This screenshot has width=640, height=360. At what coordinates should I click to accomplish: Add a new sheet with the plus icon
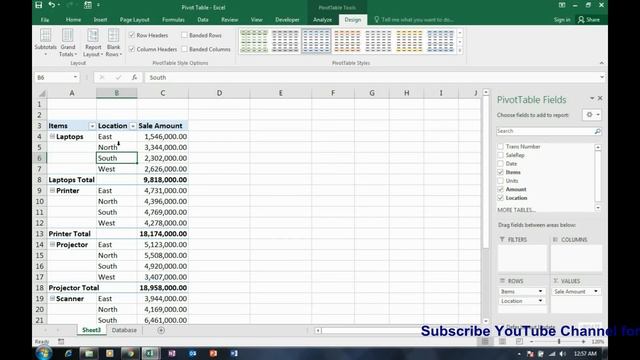pyautogui.click(x=161, y=330)
